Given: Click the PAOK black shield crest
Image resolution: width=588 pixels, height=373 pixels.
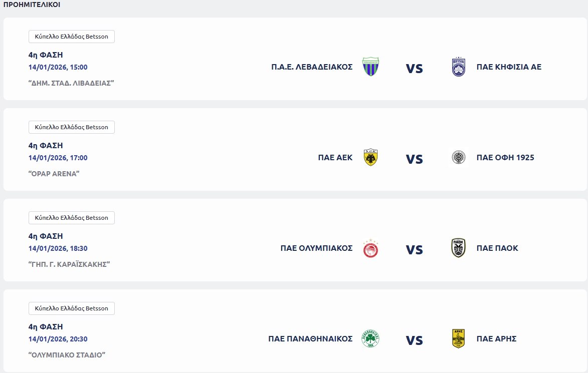Looking at the screenshot, I should [x=459, y=248].
